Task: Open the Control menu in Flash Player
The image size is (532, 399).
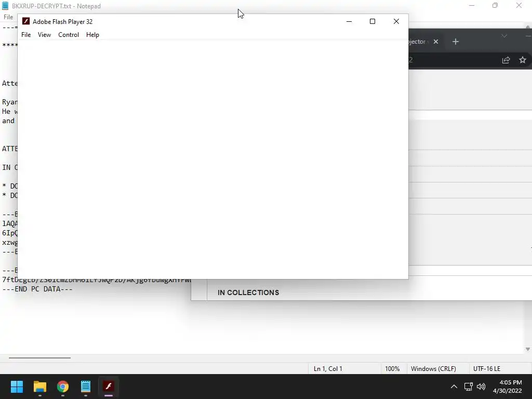Action: pyautogui.click(x=69, y=35)
